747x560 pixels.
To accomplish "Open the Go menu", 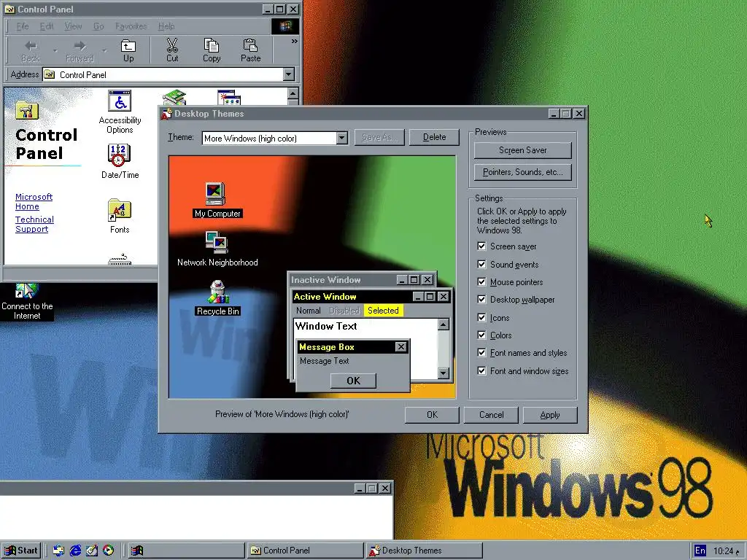I will click(x=98, y=26).
